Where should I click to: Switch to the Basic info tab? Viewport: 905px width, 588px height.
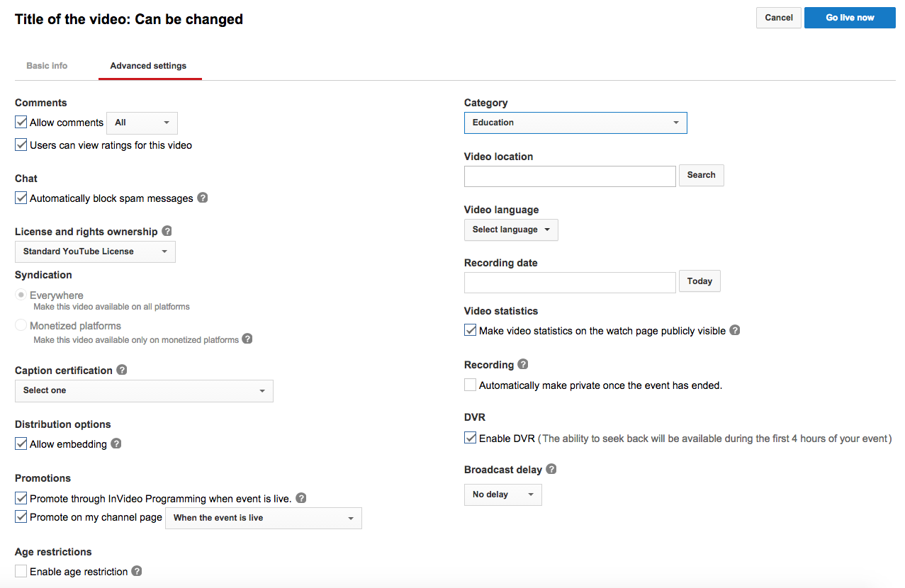point(47,66)
